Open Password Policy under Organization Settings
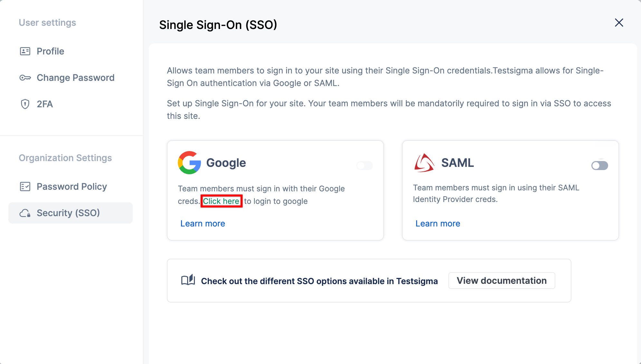 (x=72, y=186)
